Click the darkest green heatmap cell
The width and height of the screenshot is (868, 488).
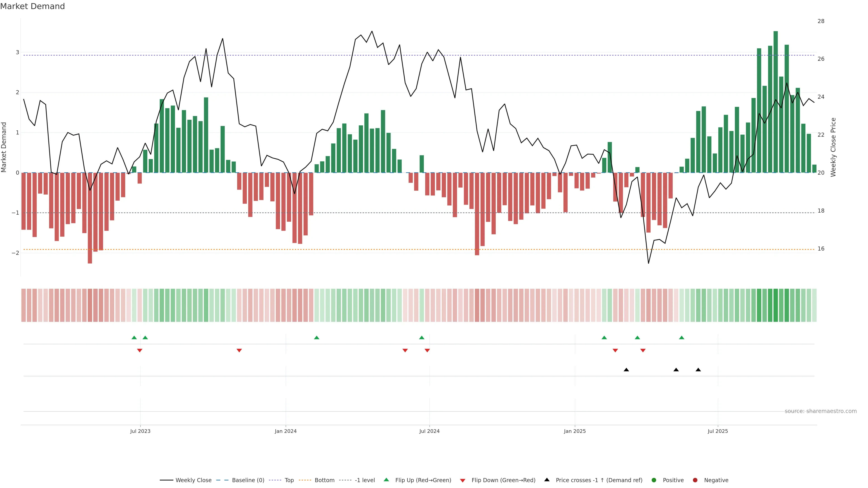pyautogui.click(x=776, y=305)
